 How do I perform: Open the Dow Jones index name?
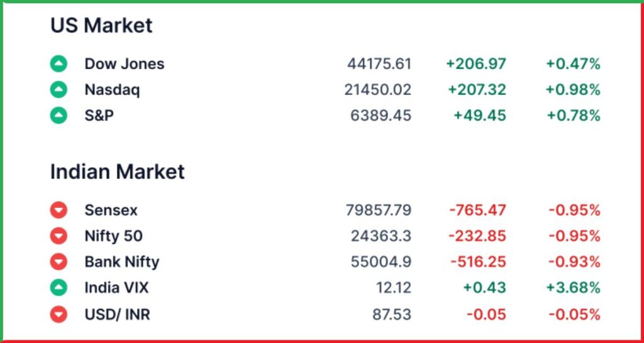tap(125, 64)
